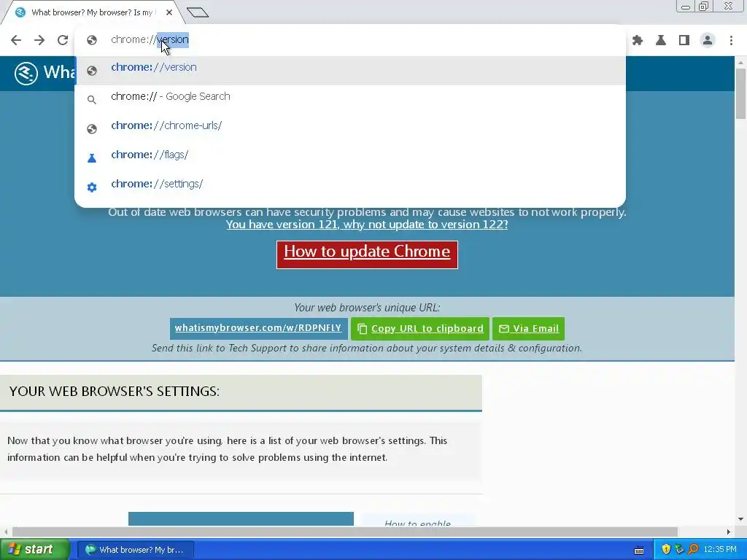Open the Extensions puzzle-piece icon

638,41
